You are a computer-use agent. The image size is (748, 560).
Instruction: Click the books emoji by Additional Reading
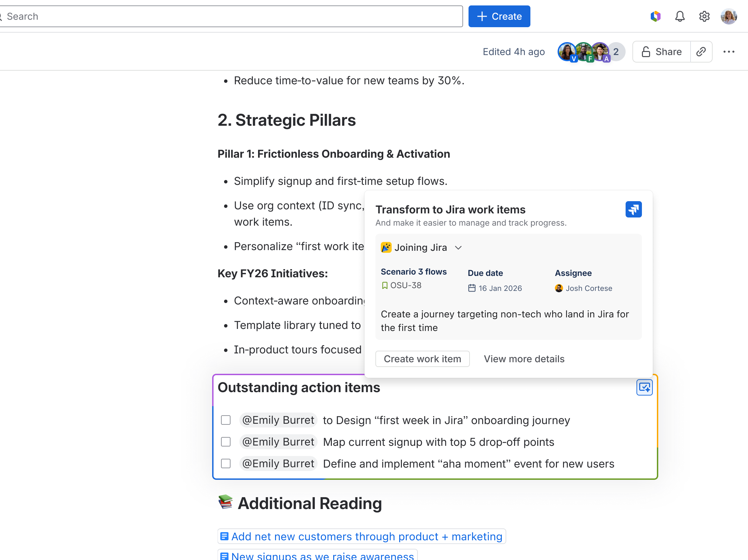[225, 502]
